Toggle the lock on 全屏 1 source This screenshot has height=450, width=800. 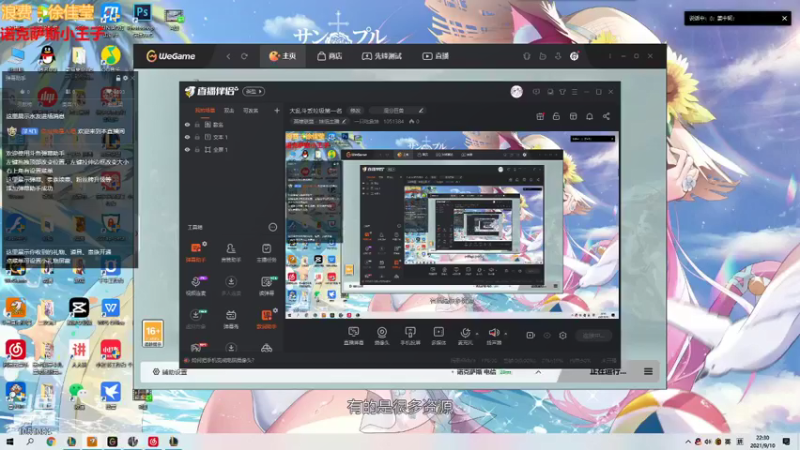tap(197, 149)
